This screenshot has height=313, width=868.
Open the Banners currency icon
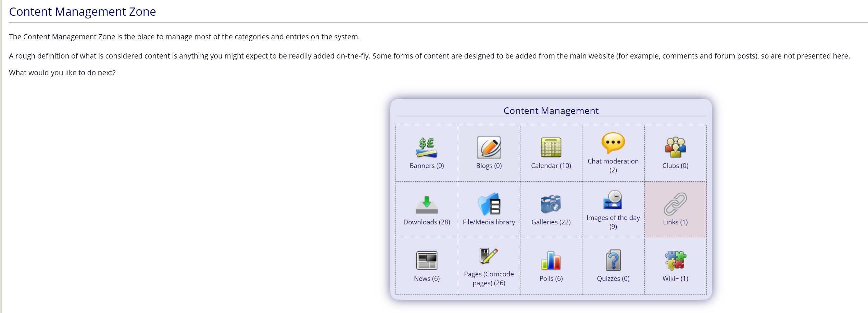[x=426, y=147]
